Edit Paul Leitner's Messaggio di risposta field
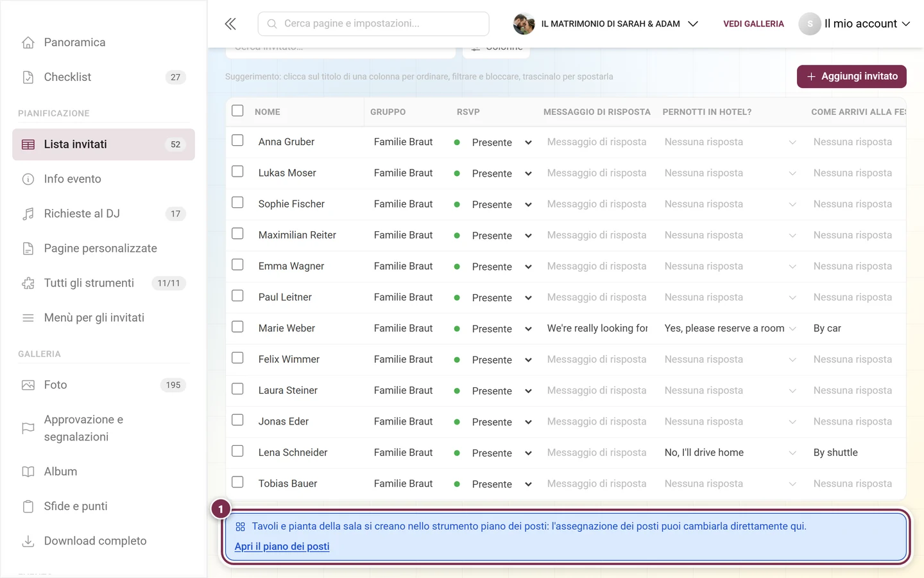Screen dimensions: 924x578 point(597,297)
